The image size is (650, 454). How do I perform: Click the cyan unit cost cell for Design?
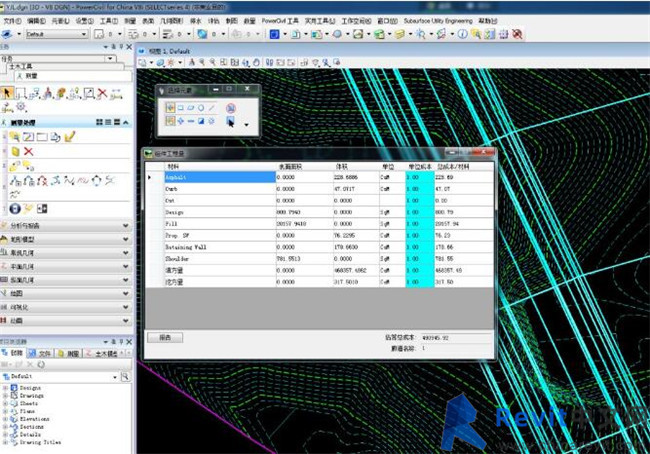tap(420, 212)
